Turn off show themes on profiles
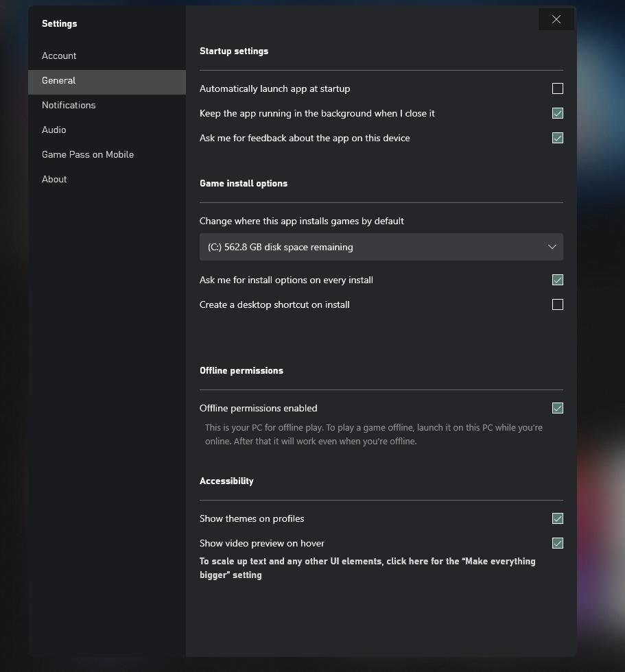This screenshot has height=672, width=625. (557, 518)
